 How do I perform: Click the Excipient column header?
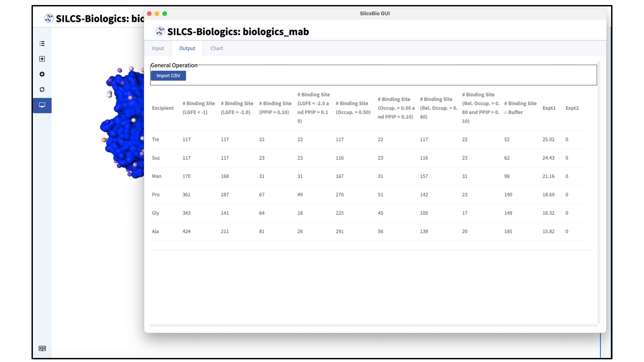[163, 108]
